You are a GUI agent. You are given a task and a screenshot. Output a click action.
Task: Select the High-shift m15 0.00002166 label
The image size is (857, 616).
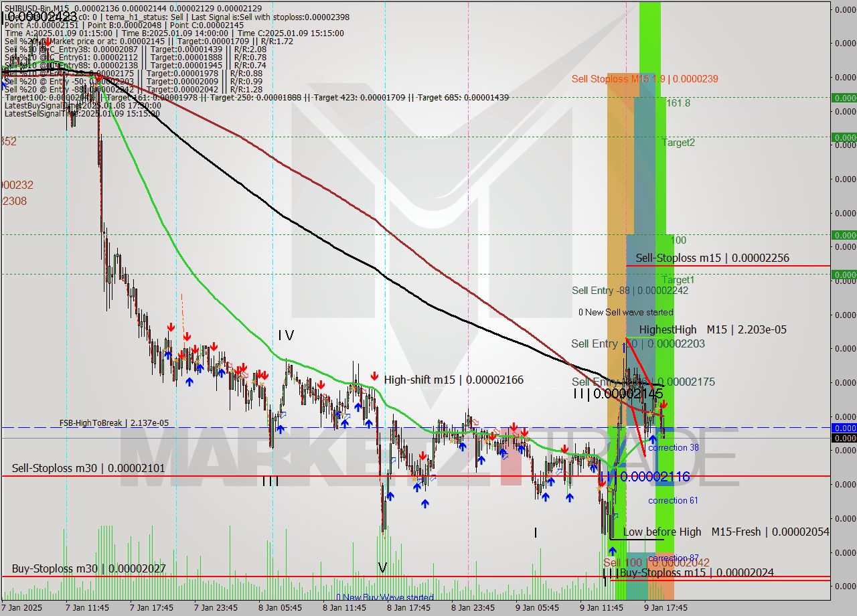coord(454,380)
